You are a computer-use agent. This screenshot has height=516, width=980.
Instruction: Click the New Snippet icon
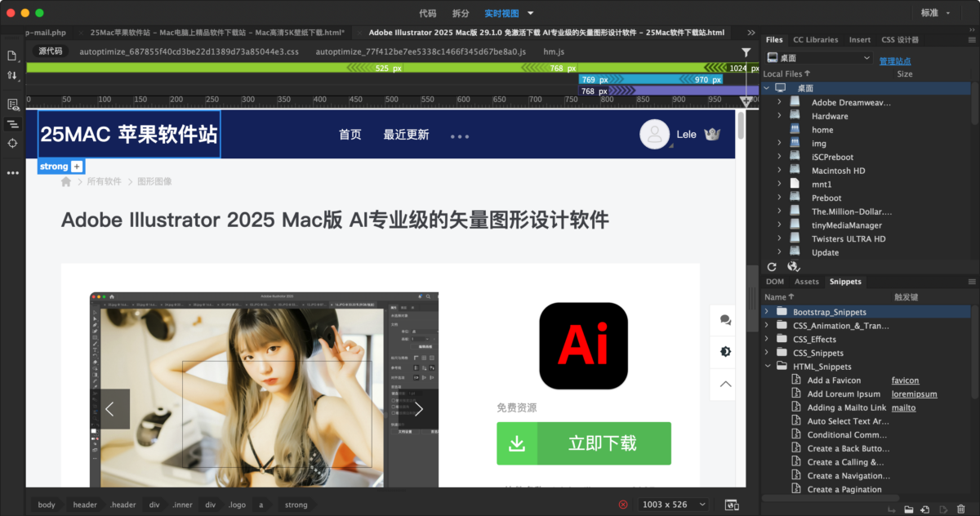click(x=925, y=509)
